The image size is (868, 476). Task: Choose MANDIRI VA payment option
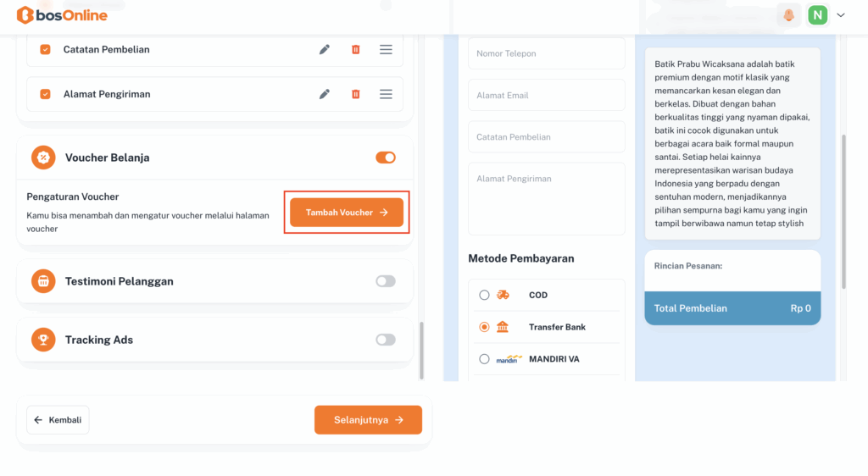click(484, 359)
